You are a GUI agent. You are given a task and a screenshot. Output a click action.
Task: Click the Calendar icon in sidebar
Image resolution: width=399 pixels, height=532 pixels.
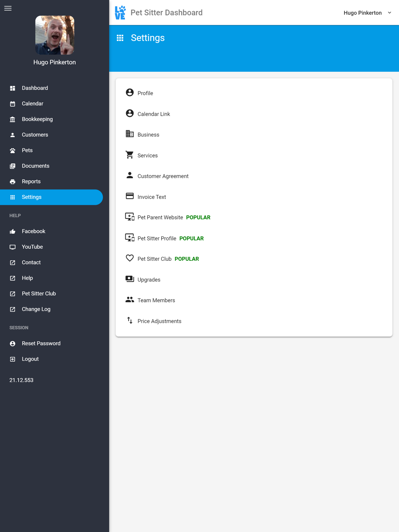point(13,104)
